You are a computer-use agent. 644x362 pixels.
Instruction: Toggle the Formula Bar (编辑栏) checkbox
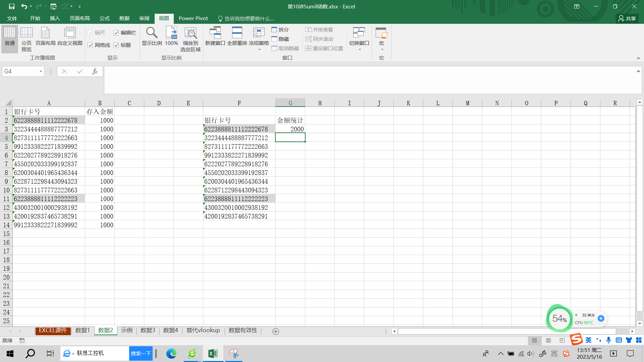pos(116,33)
